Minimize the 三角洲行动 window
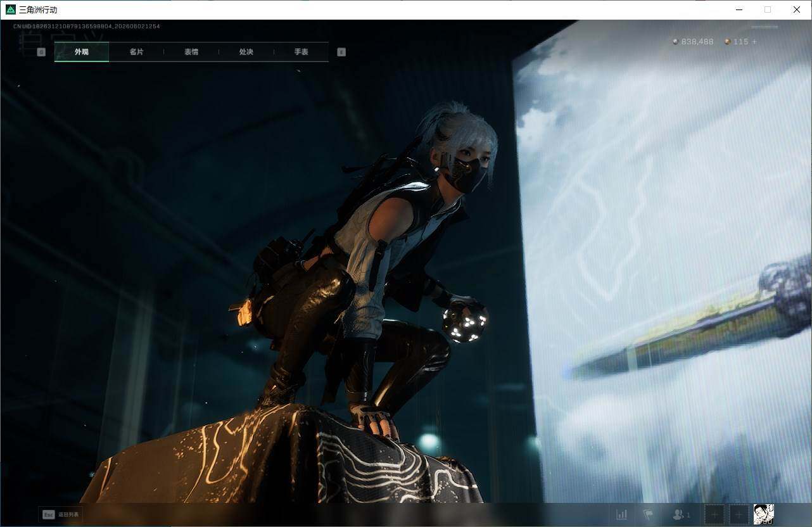The height and width of the screenshot is (527, 812). [739, 10]
